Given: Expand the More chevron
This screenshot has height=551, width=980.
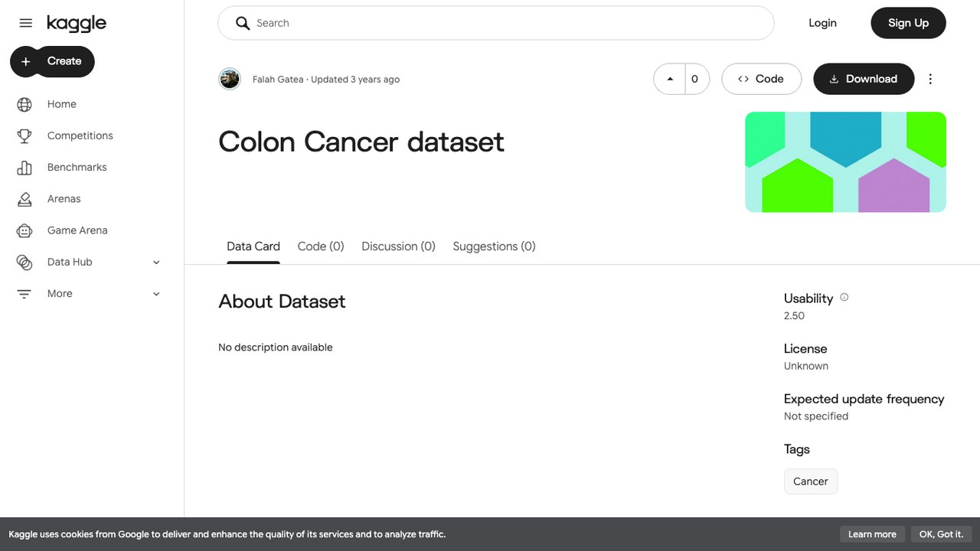Looking at the screenshot, I should (156, 294).
